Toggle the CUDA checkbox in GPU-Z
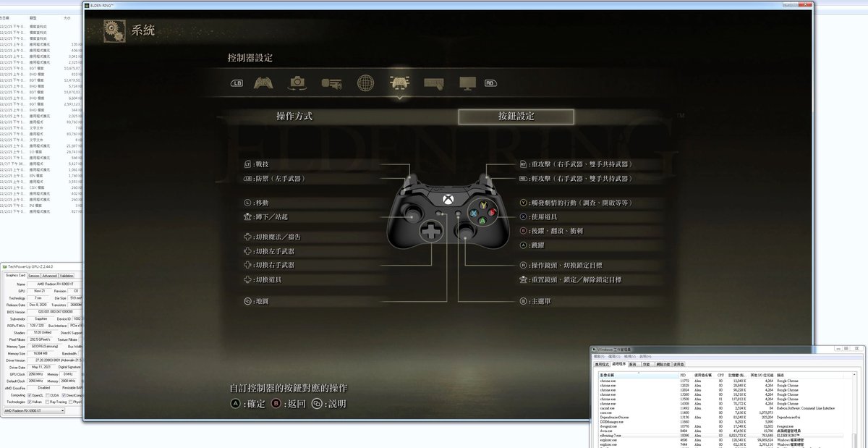868x448 pixels. 46,395
